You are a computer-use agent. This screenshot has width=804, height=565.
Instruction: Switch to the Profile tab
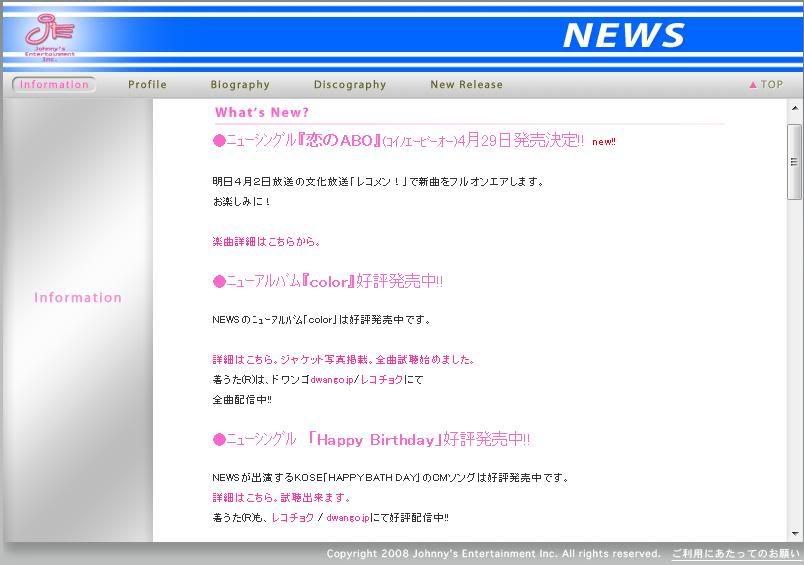147,85
